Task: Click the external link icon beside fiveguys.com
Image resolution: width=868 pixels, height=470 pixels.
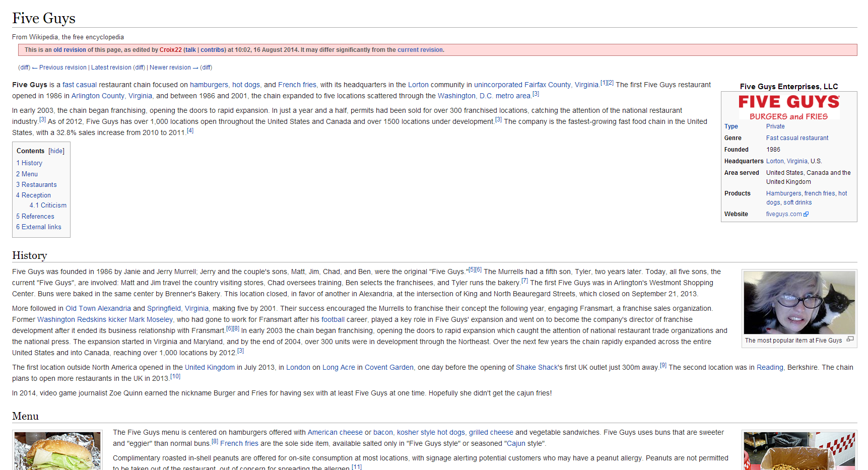Action: 806,214
